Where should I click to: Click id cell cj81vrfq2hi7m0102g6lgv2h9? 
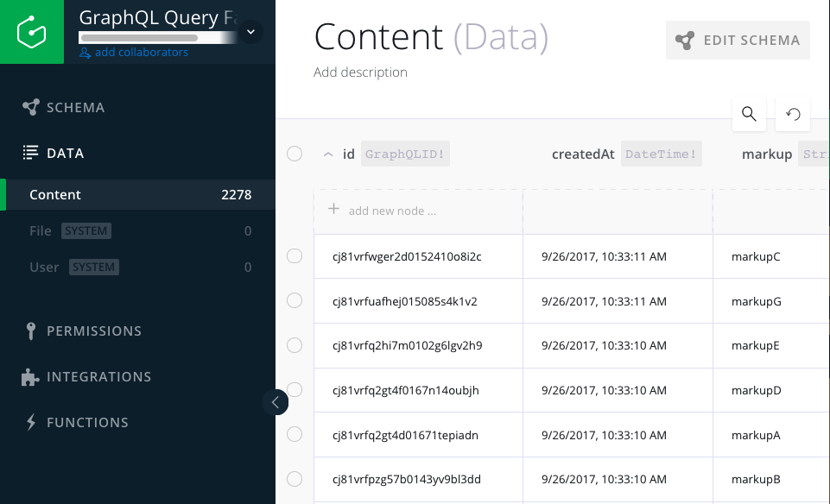(x=418, y=345)
